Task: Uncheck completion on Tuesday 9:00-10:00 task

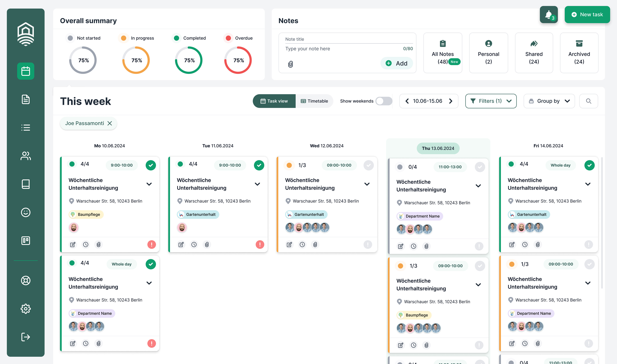Action: point(259,165)
